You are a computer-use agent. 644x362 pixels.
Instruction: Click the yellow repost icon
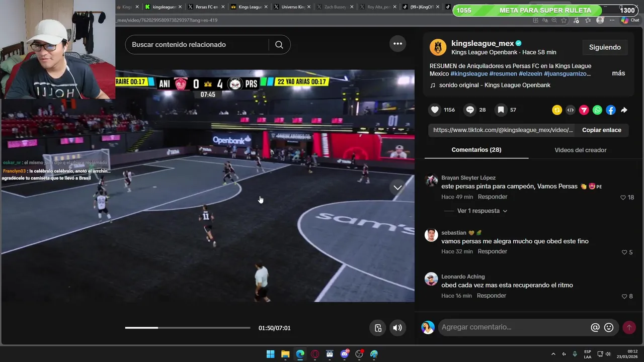[x=557, y=110]
